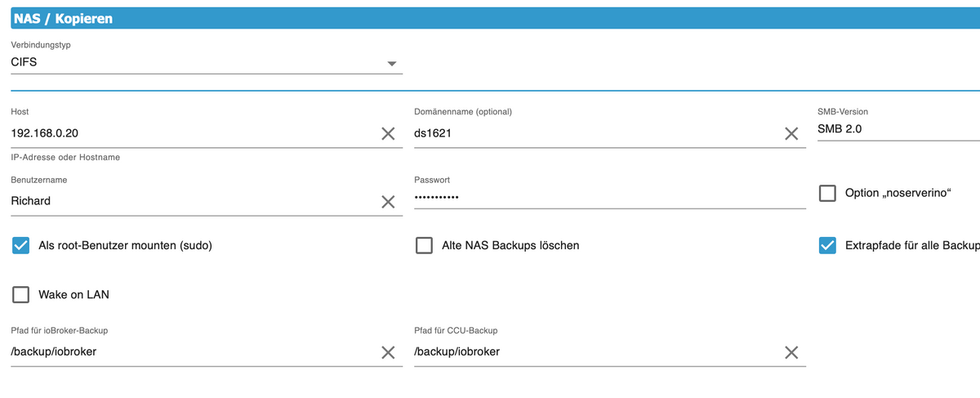
Task: Clear the Domänenname field using X
Action: click(791, 133)
